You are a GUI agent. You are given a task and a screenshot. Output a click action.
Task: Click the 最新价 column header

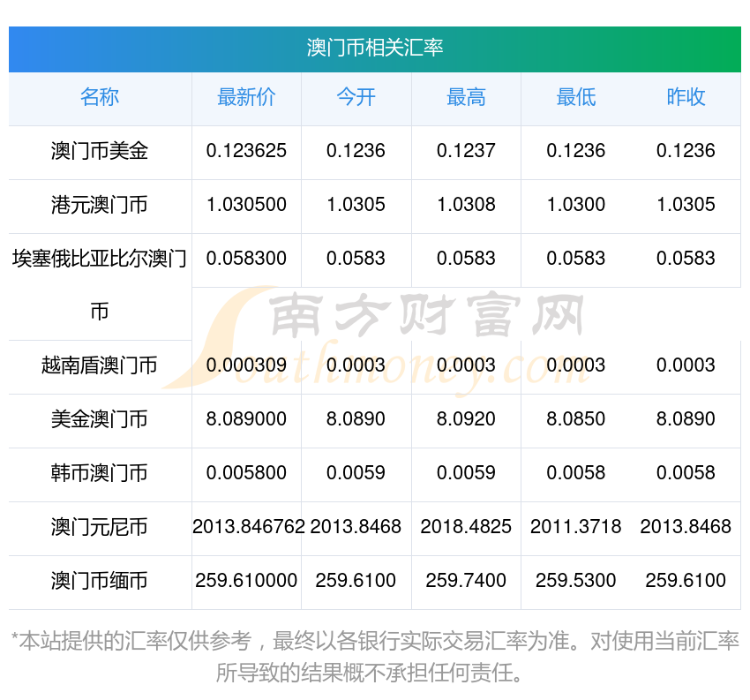[x=246, y=97]
